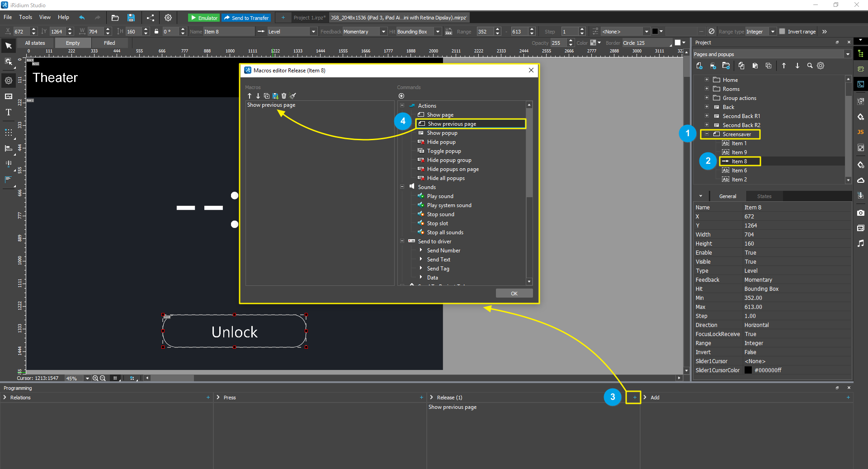
Task: Toggle the aspect ratio lock icon
Action: point(156,32)
